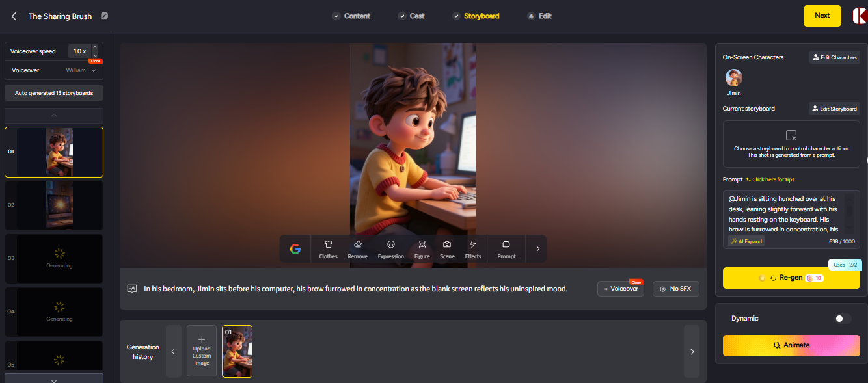Open the Prompt tool in toolbar
This screenshot has height=383, width=868.
tap(506, 249)
